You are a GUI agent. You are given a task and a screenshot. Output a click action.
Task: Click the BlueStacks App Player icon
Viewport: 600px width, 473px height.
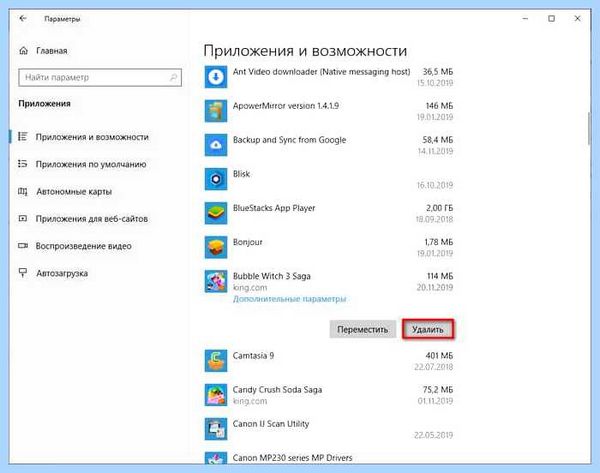[x=216, y=213]
